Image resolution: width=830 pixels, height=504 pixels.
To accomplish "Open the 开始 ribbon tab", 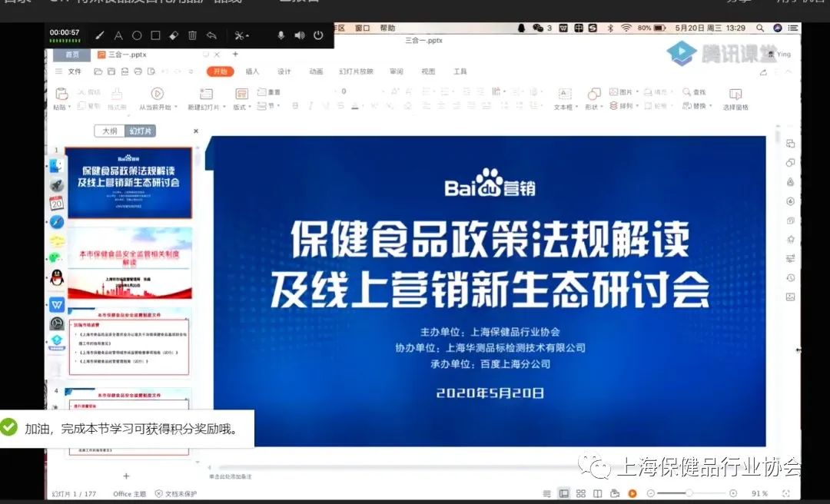I will tap(221, 71).
